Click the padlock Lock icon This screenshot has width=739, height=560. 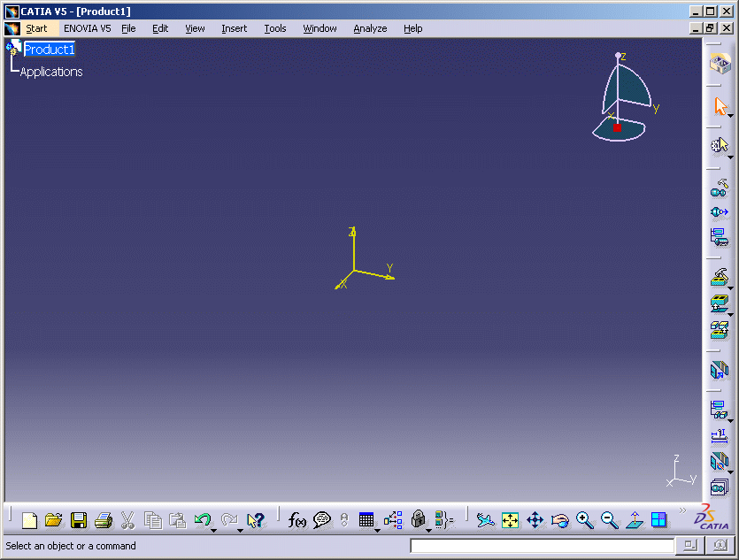pyautogui.click(x=418, y=519)
